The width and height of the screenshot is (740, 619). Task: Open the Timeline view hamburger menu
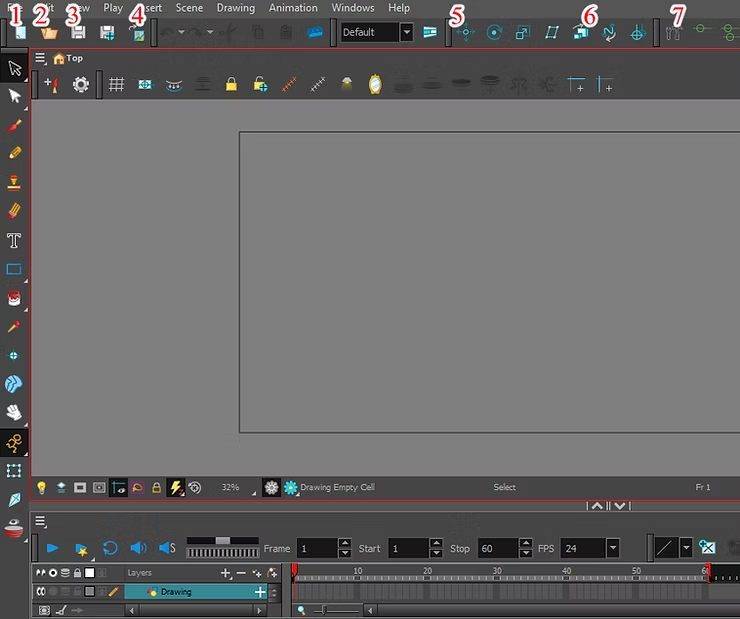pyautogui.click(x=41, y=521)
